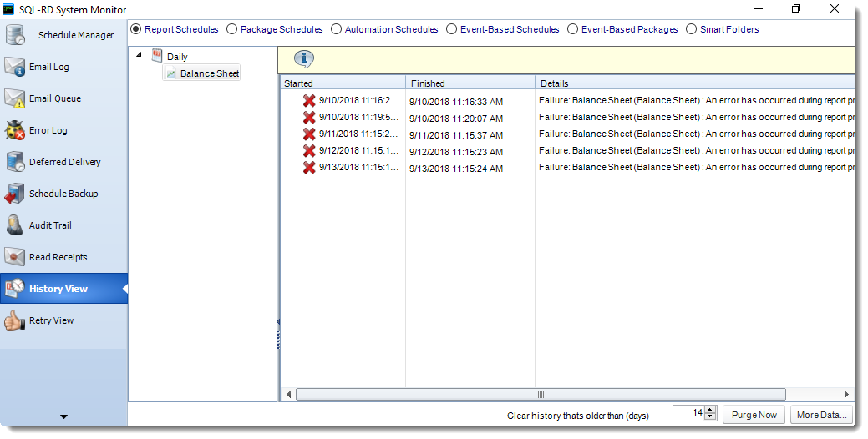Click red X for 9/12/2018 run
This screenshot has width=868, height=439.
(309, 150)
